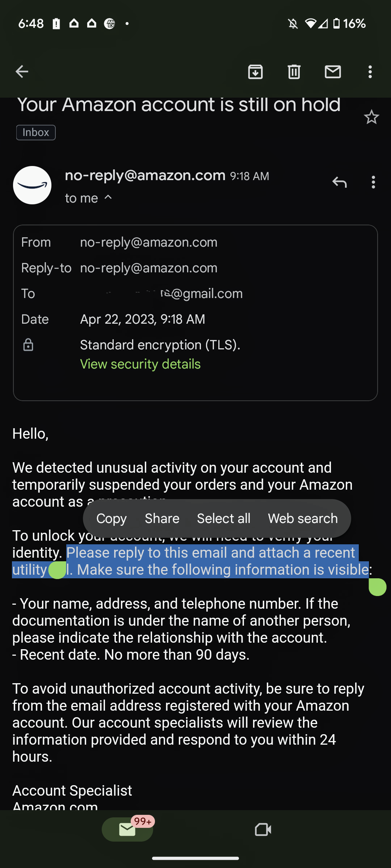Delete this email
Image resolution: width=391 pixels, height=868 pixels.
point(294,71)
